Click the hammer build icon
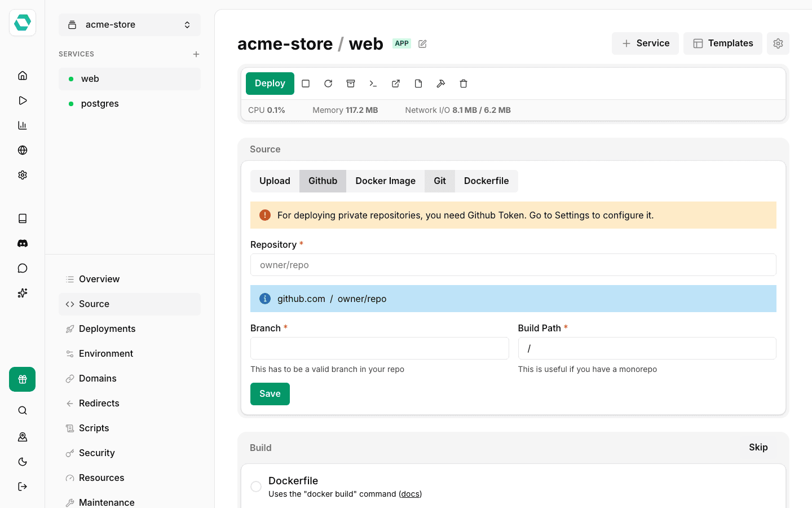Image resolution: width=812 pixels, height=508 pixels. 441,84
